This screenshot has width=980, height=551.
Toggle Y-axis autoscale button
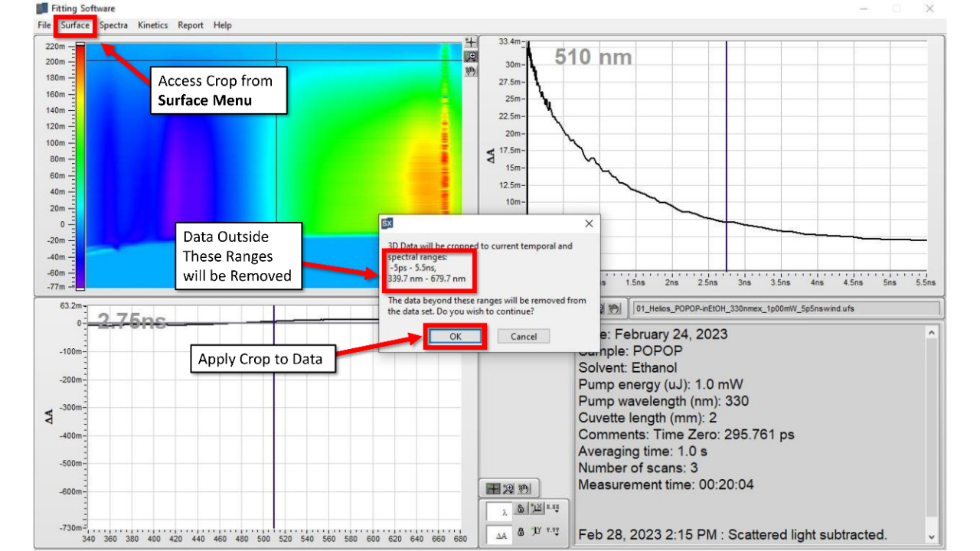(537, 532)
